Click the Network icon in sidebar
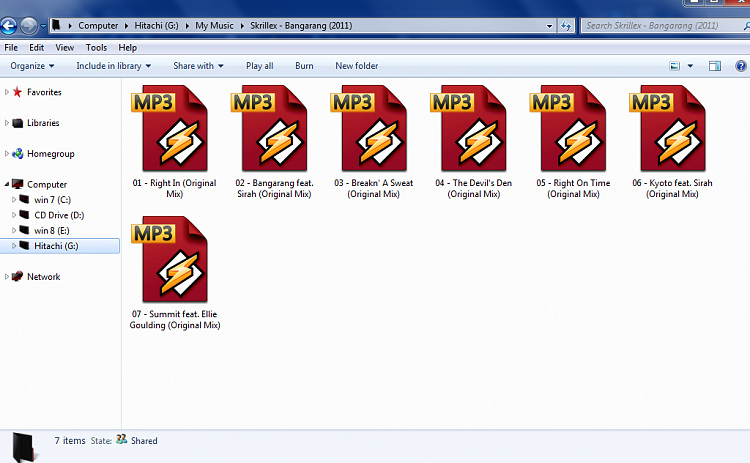The width and height of the screenshot is (750, 463). [18, 276]
